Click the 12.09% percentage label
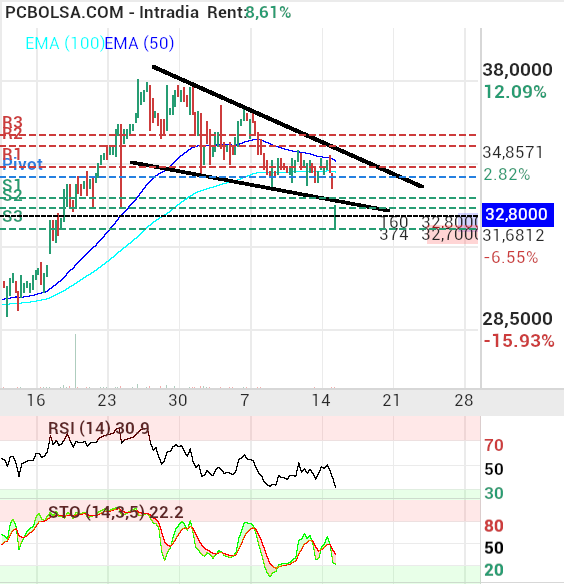Image resolution: width=564 pixels, height=584 pixels. pos(515,92)
